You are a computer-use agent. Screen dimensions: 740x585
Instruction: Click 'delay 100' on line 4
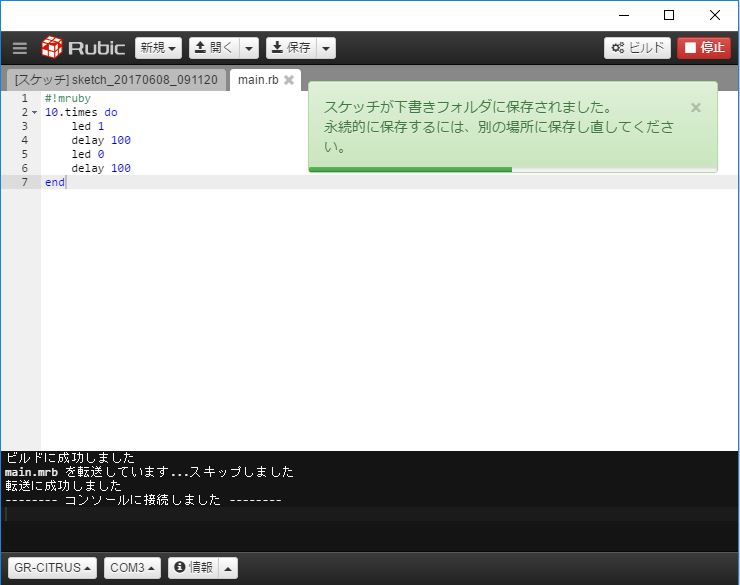tap(101, 140)
